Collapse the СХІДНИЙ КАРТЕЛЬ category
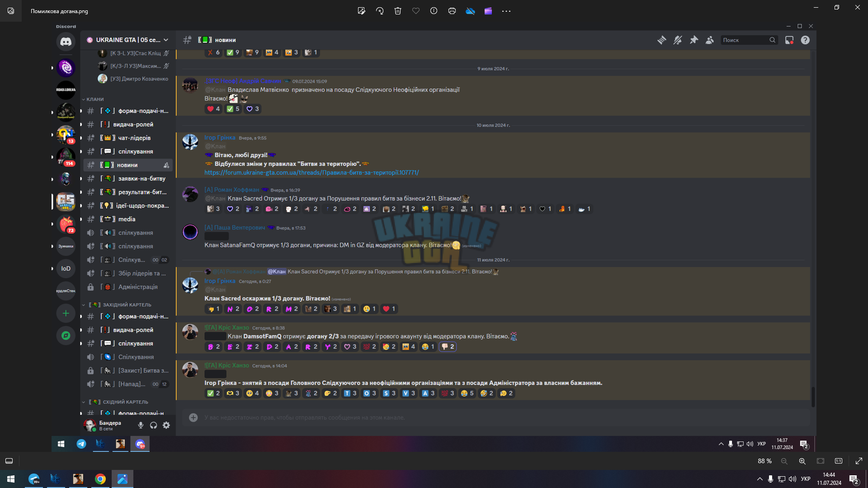Image resolution: width=868 pixels, height=488 pixels. 115,402
